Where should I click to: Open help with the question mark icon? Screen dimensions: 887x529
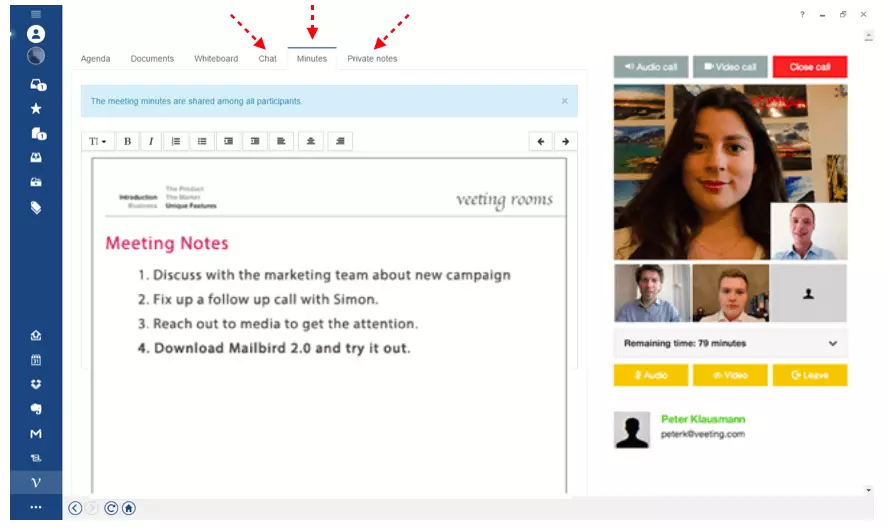[802, 15]
